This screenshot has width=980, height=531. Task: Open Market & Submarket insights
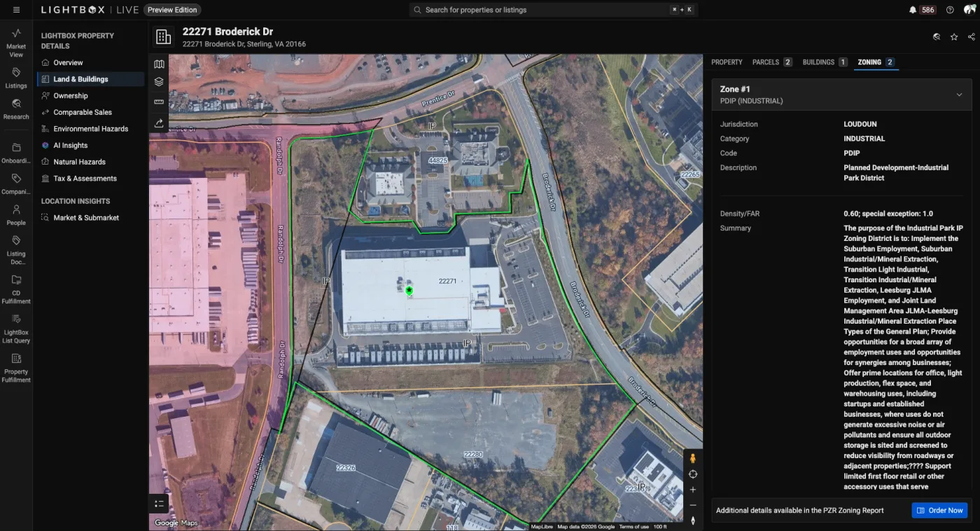[92, 218]
